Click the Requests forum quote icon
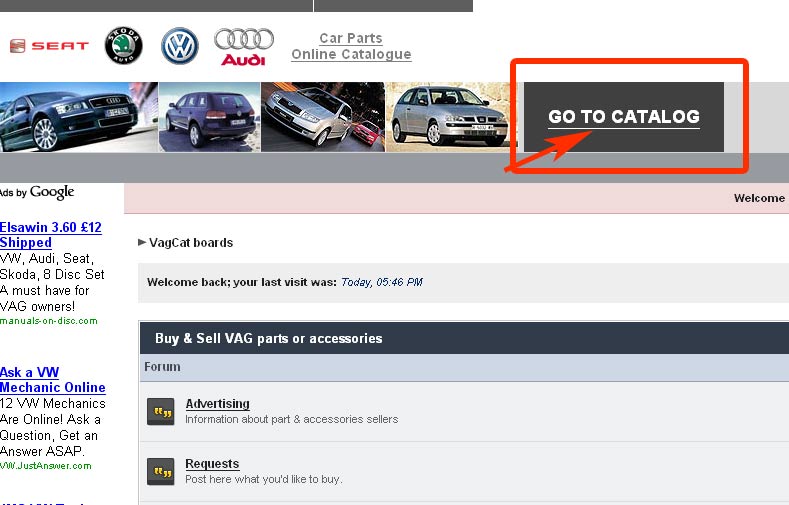Viewport: 789px width, 505px height. click(160, 471)
